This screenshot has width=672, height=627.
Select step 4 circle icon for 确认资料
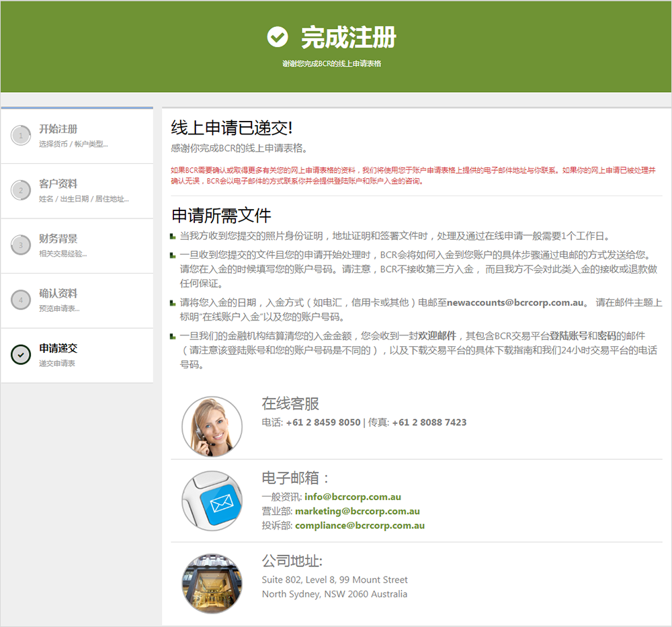pos(21,300)
